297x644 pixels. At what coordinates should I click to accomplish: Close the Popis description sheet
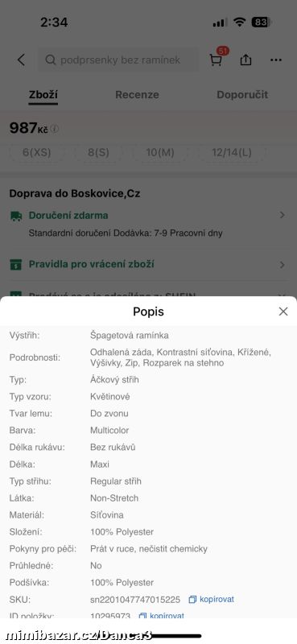pos(283,312)
